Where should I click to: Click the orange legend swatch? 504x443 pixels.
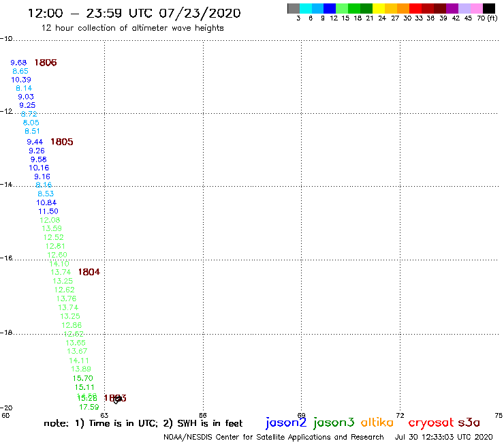pos(403,8)
